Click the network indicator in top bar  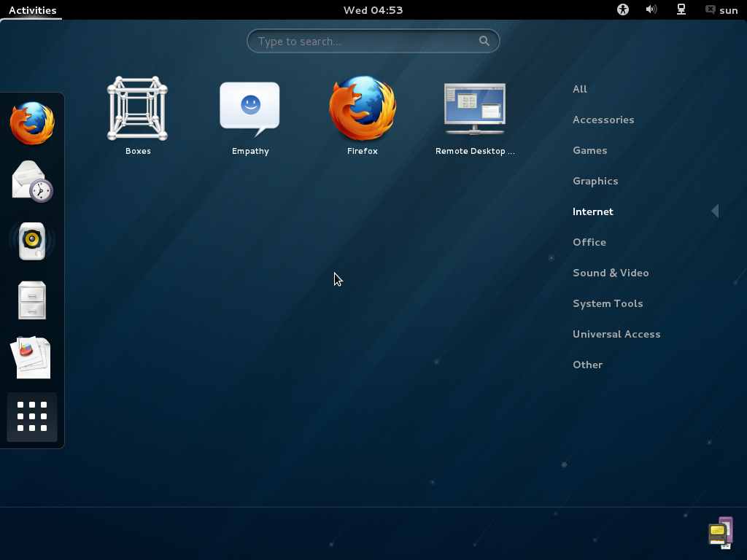point(681,9)
